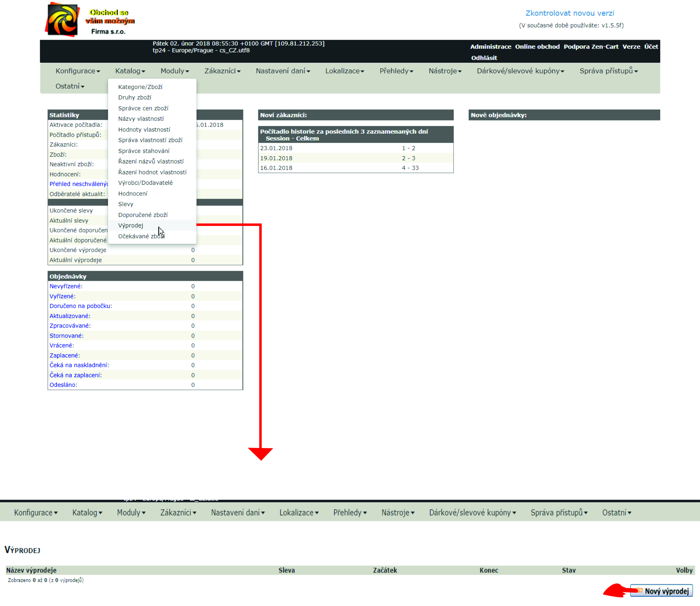Open Online obchod header link
The height and width of the screenshot is (606, 700).
click(537, 47)
